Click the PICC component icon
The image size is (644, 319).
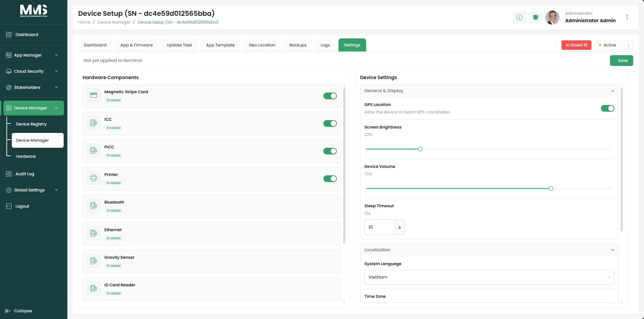94,150
